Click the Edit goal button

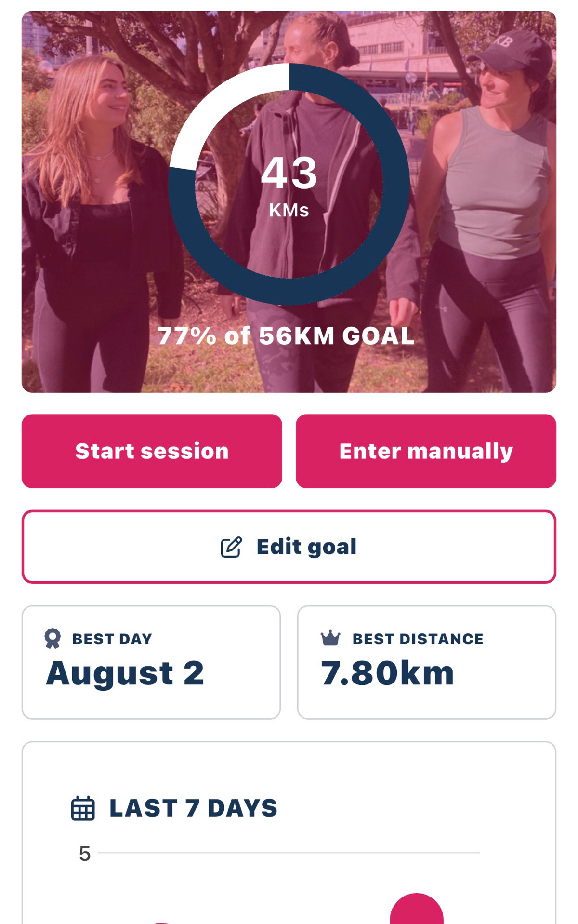tap(289, 547)
